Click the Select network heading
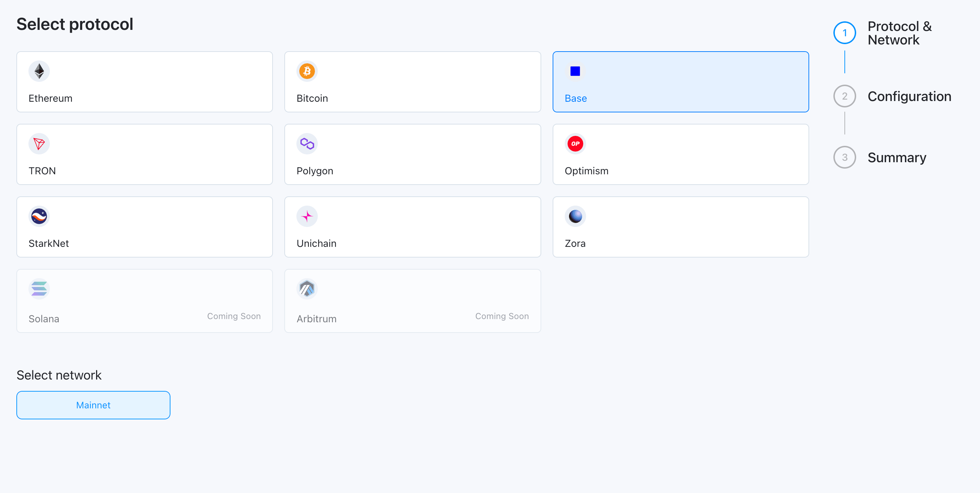980x493 pixels. pos(59,375)
